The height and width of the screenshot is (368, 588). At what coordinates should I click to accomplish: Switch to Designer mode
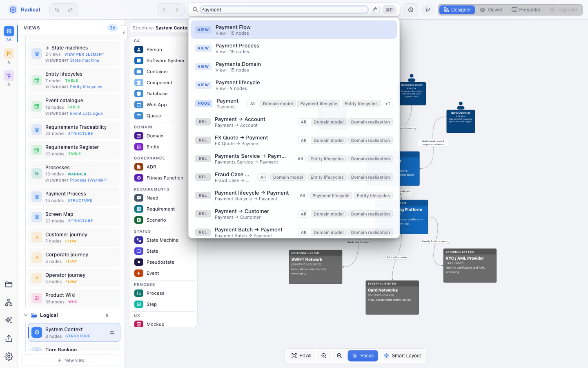457,10
